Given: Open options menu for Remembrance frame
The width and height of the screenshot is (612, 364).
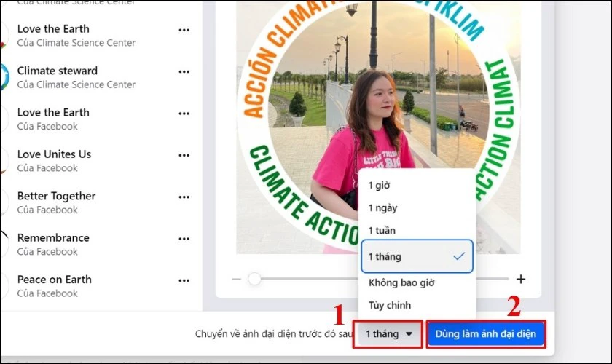Looking at the screenshot, I should [184, 239].
